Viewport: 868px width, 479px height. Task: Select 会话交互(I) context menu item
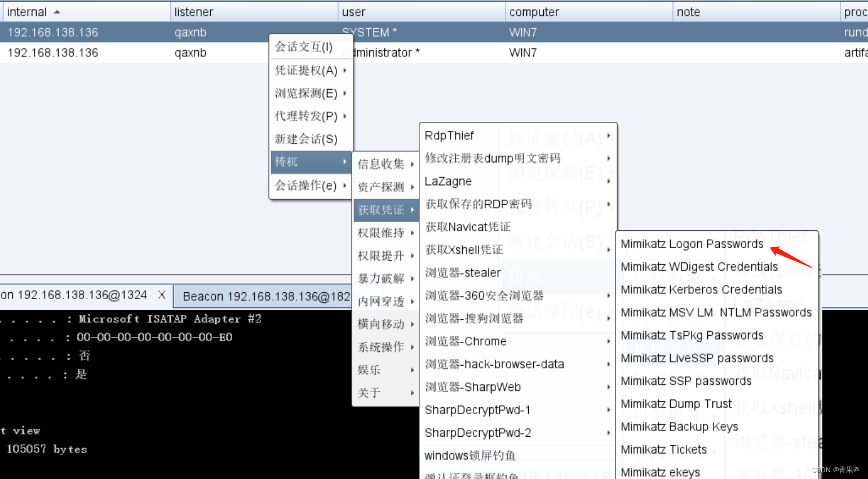point(311,47)
